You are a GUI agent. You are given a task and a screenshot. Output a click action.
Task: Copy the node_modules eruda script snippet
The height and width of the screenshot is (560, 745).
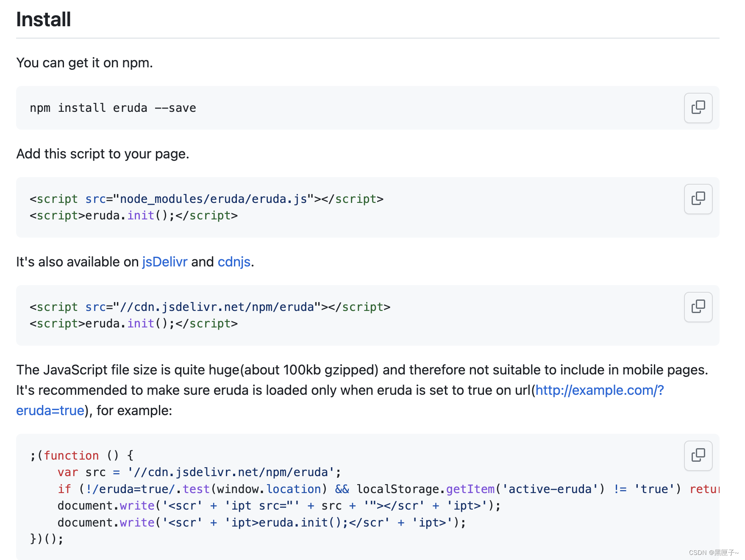point(698,199)
